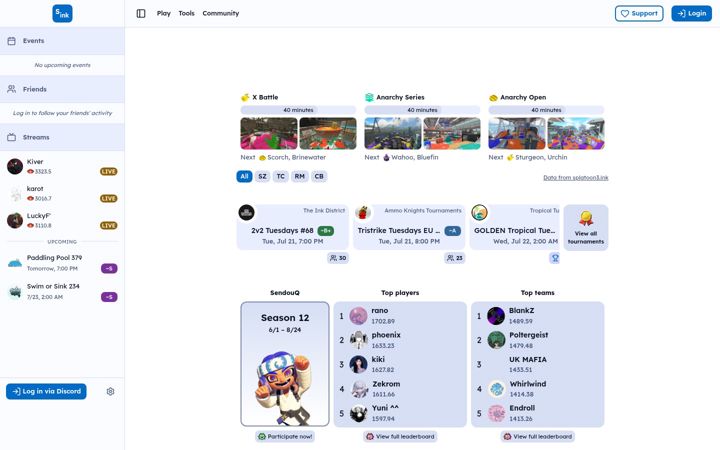View full leaderboard under Top players
The height and width of the screenshot is (450, 720).
(400, 437)
